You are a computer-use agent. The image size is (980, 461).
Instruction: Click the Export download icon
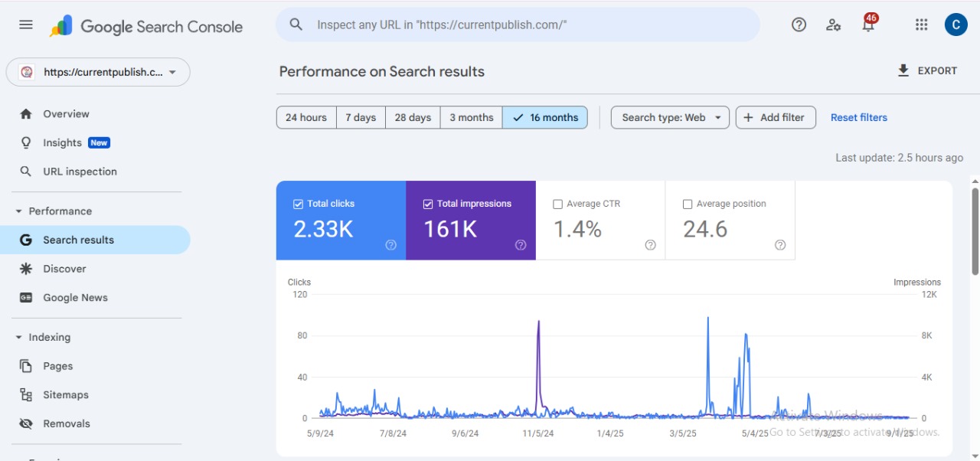(903, 70)
